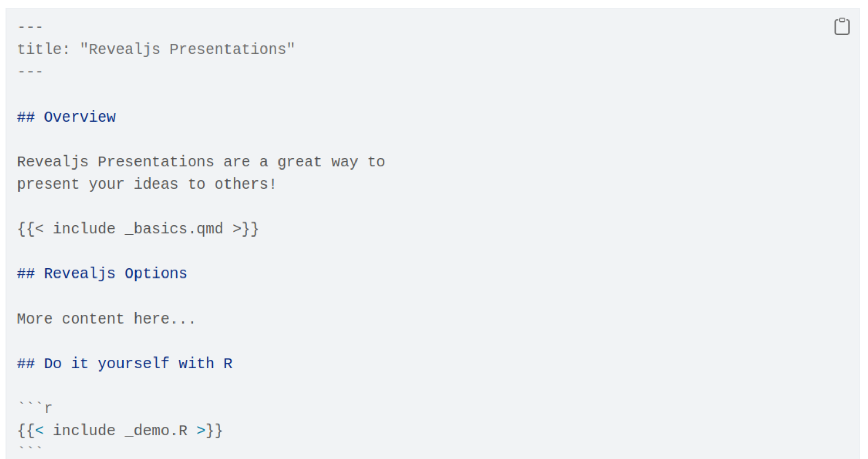Image resolution: width=868 pixels, height=459 pixels.
Task: Click the "More content here..." line
Action: tap(106, 319)
